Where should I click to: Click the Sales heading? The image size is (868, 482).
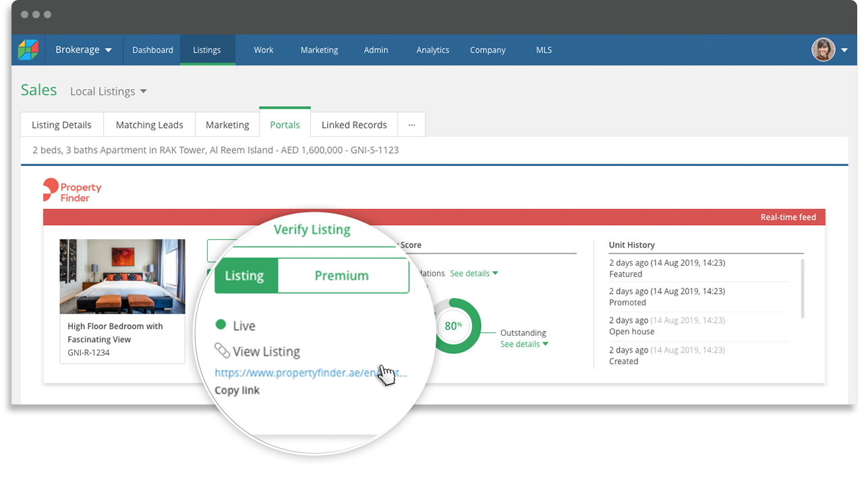point(39,90)
